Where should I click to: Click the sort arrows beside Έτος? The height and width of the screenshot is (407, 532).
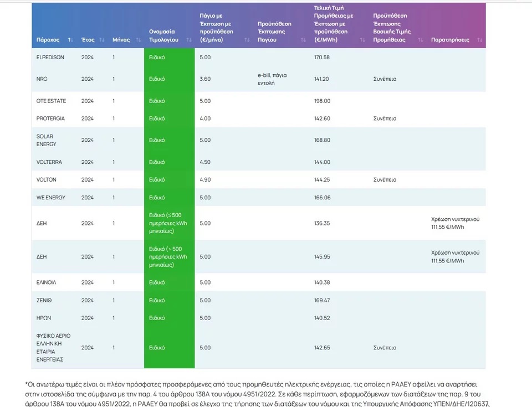point(101,40)
